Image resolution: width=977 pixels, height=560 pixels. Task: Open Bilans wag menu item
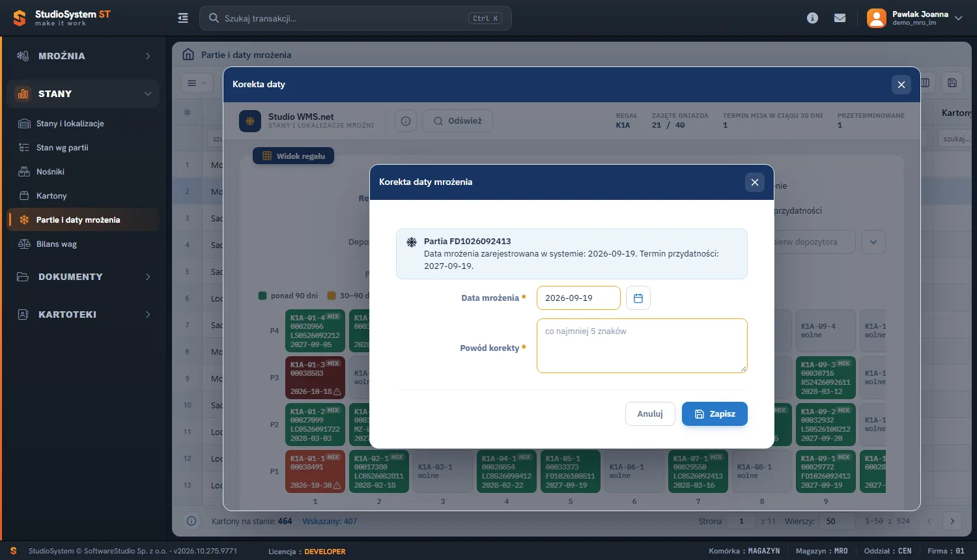(x=83, y=244)
